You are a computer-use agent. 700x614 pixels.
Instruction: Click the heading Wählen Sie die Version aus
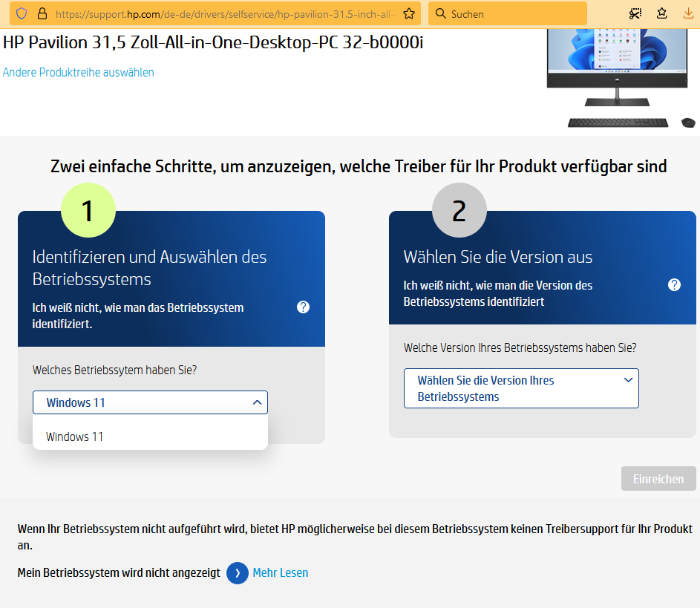[x=498, y=257]
